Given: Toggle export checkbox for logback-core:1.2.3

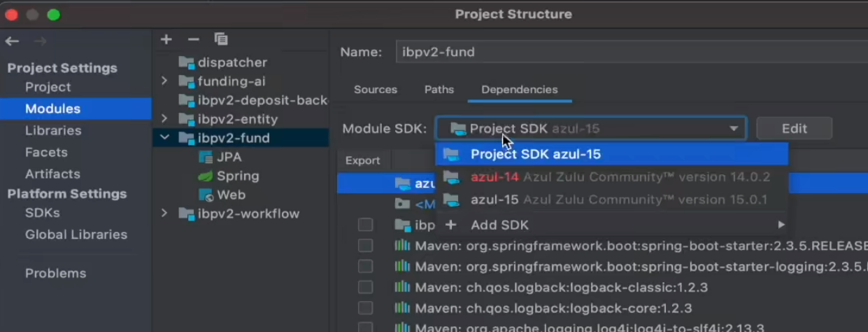Looking at the screenshot, I should click(365, 308).
